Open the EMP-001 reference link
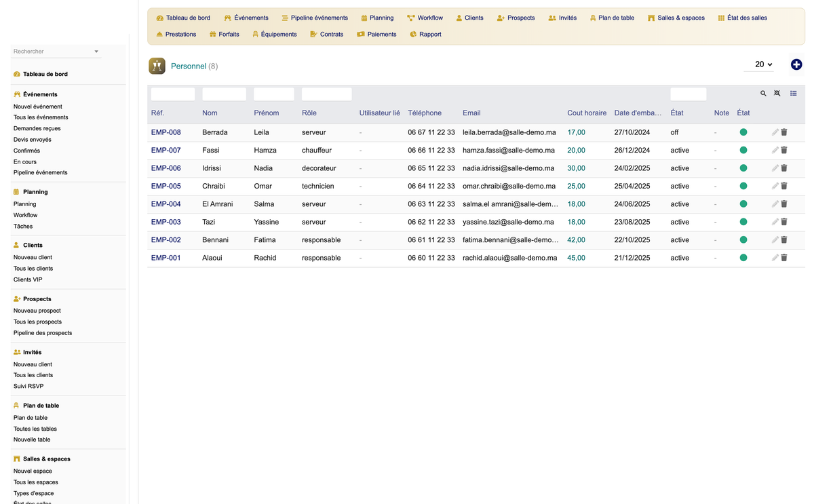Screen dimensions: 814x504 pyautogui.click(x=166, y=258)
